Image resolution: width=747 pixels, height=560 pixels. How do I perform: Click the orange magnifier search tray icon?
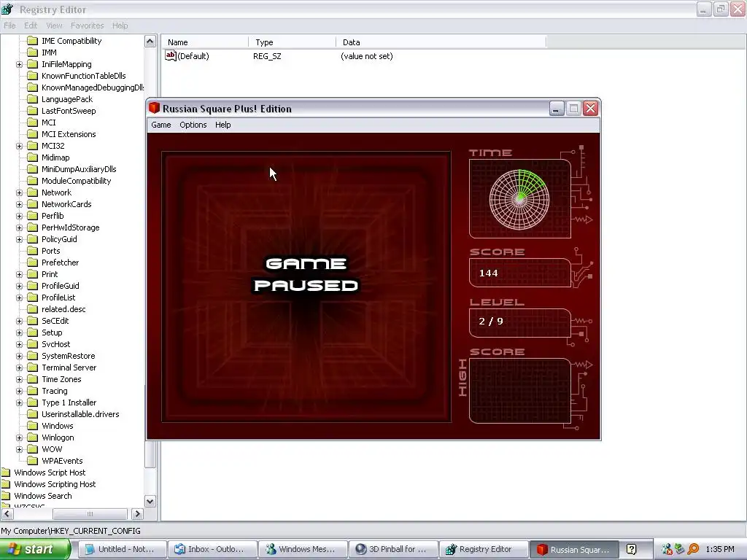point(693,550)
